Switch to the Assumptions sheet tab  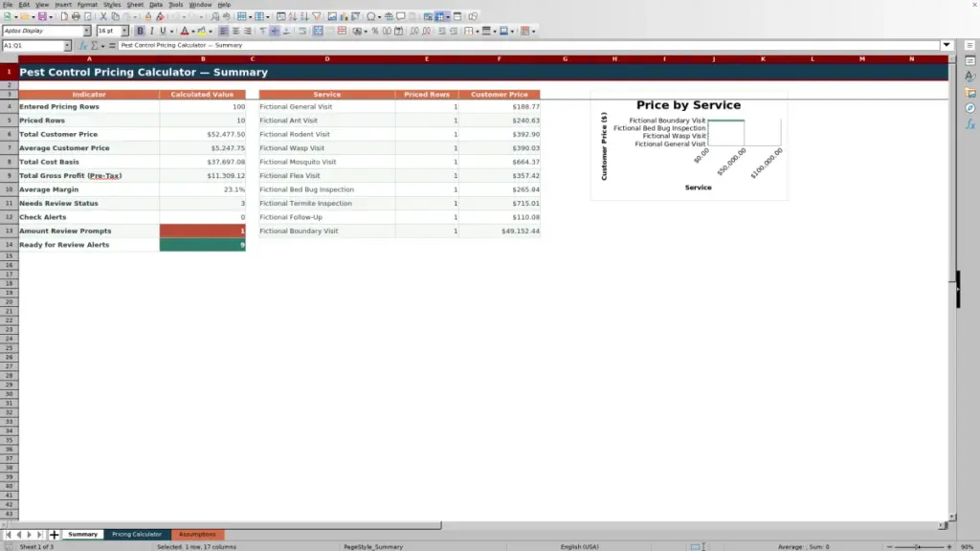tap(197, 534)
